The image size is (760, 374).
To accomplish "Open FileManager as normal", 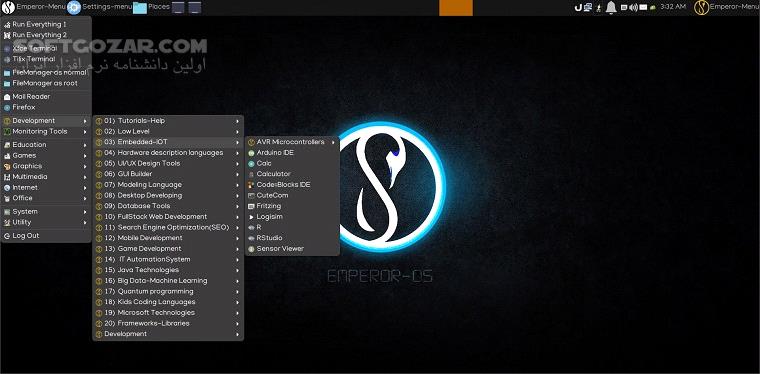I will coord(46,73).
